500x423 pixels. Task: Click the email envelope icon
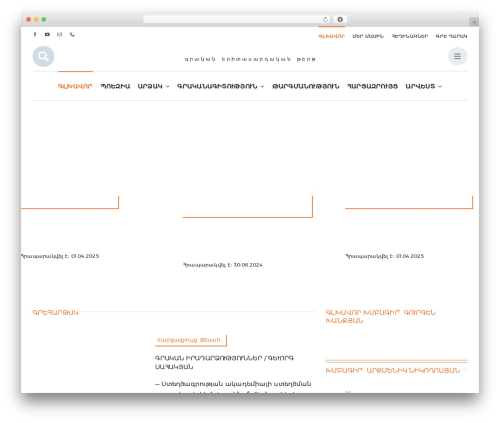[60, 34]
